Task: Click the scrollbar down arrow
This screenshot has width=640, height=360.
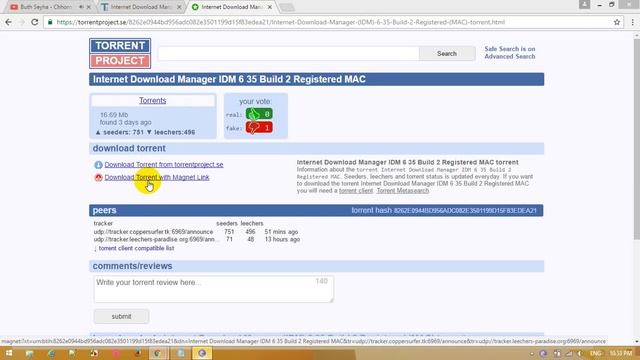Action: (x=637, y=342)
